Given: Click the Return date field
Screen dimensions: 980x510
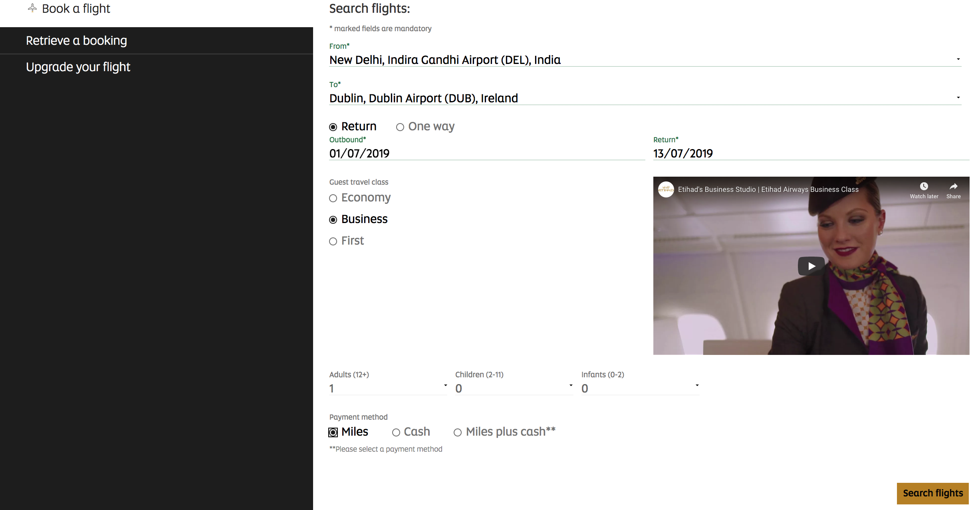Looking at the screenshot, I should pyautogui.click(x=759, y=153).
